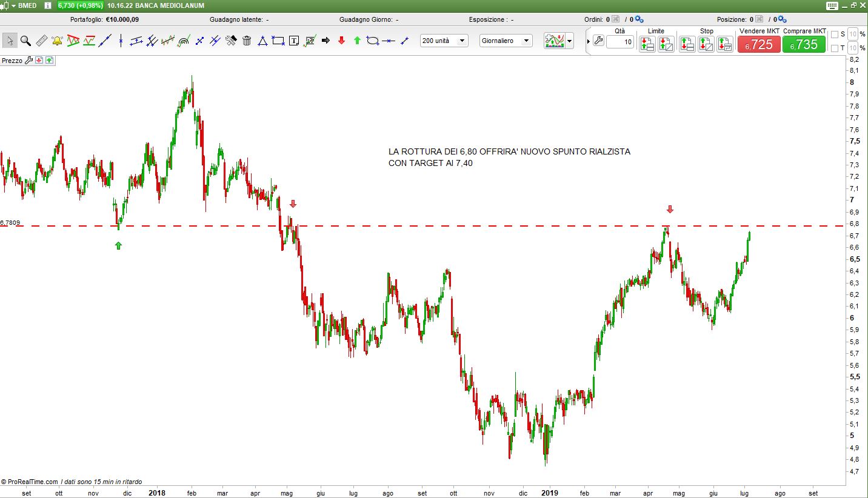Click the trash can delete objects icon

[247, 41]
